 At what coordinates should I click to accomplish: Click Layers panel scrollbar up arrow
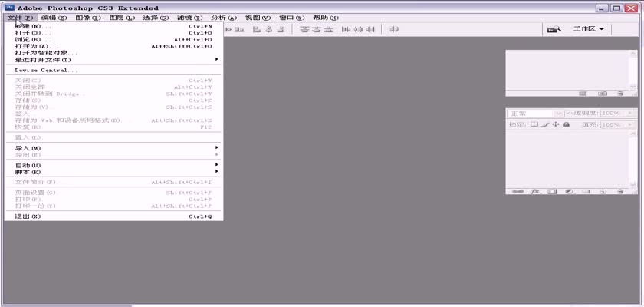(633, 134)
